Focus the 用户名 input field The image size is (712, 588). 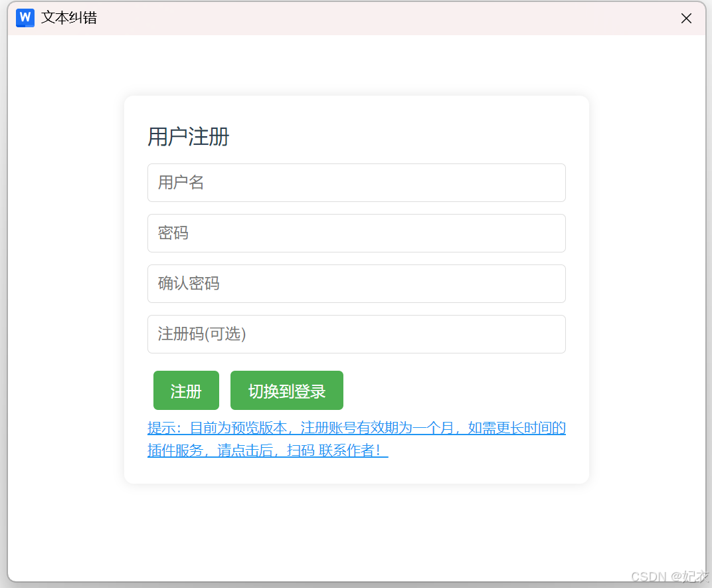[357, 183]
